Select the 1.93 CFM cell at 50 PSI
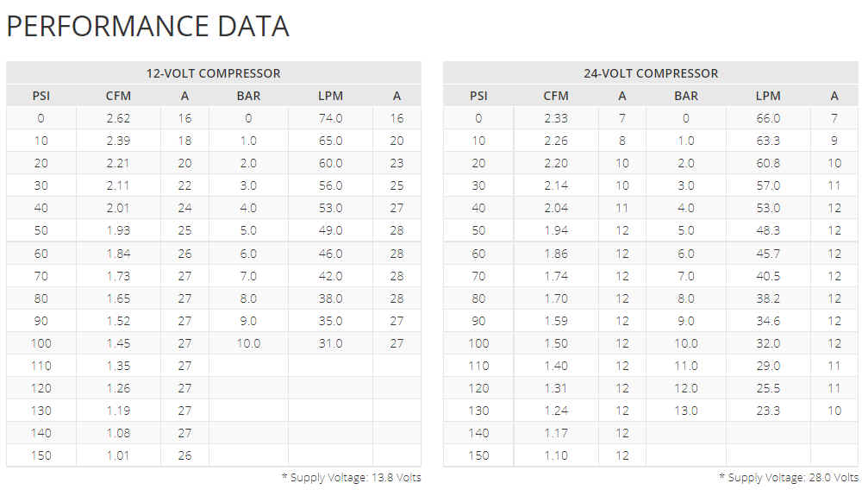 coord(118,230)
